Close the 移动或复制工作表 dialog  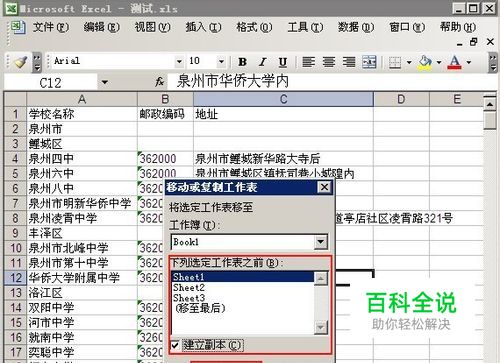[324, 187]
